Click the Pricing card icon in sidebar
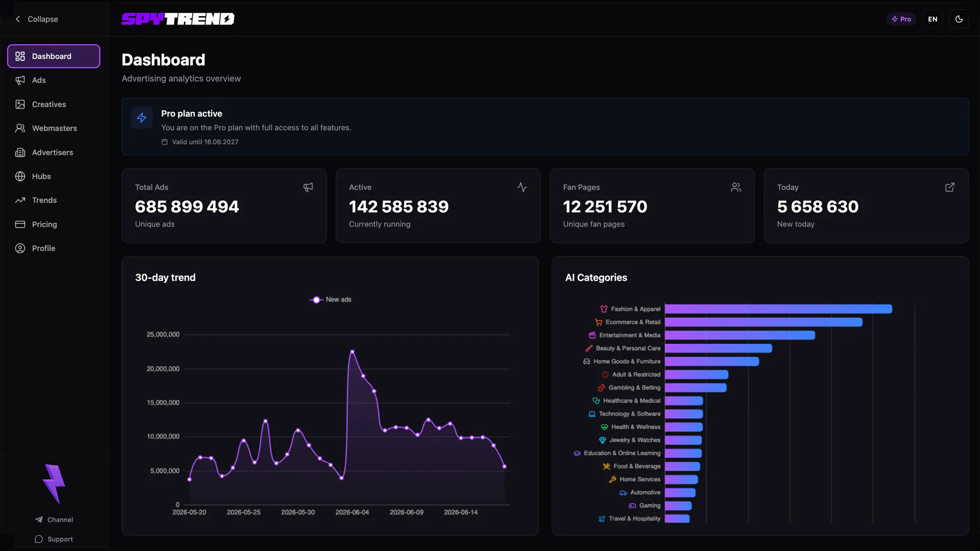Image resolution: width=980 pixels, height=551 pixels. tap(20, 224)
